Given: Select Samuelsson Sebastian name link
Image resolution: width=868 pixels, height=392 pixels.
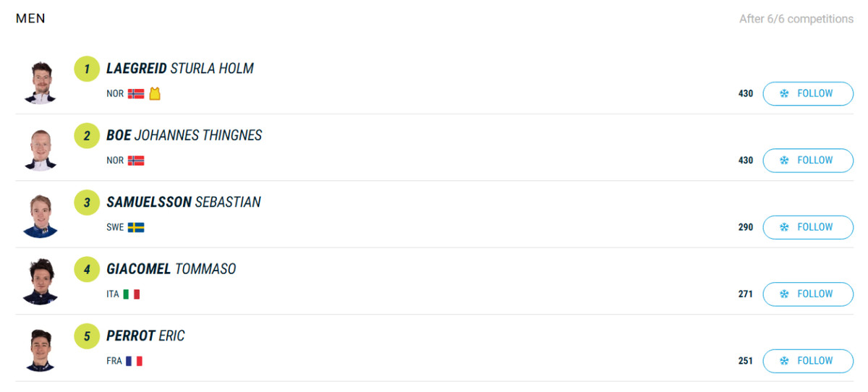Looking at the screenshot, I should click(x=184, y=203).
